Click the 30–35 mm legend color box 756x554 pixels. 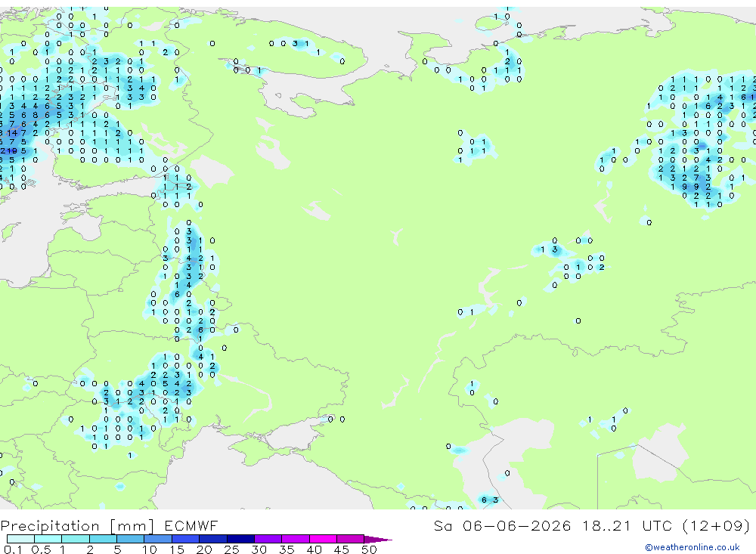pyautogui.click(x=268, y=539)
